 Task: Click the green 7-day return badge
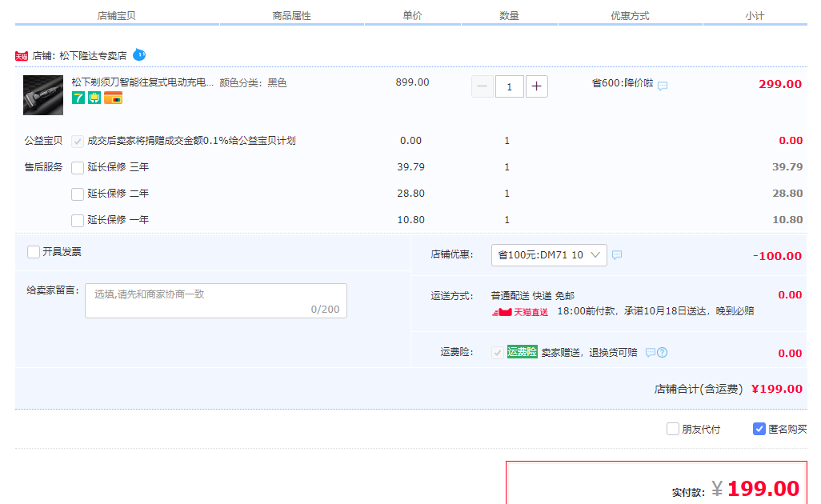coord(78,98)
